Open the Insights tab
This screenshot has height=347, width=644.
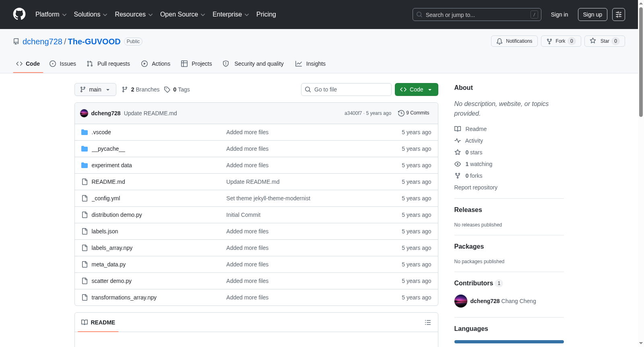coord(310,64)
